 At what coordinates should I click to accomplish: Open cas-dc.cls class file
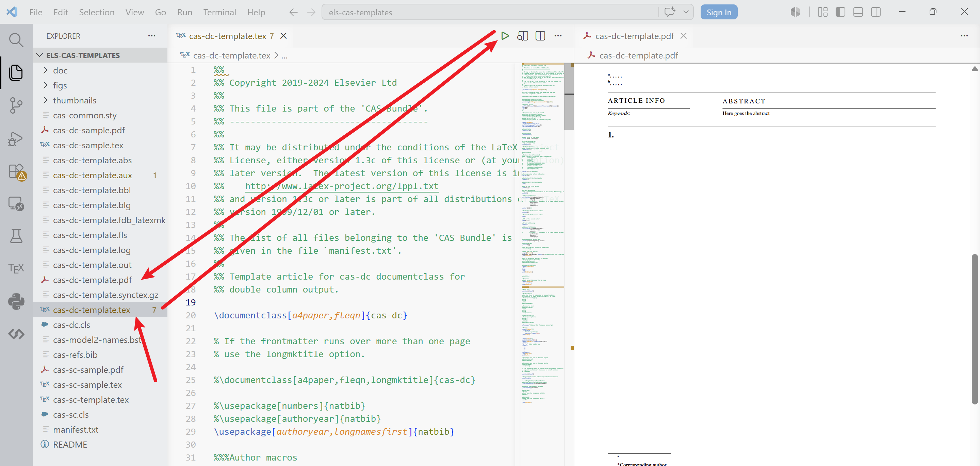coord(100,325)
